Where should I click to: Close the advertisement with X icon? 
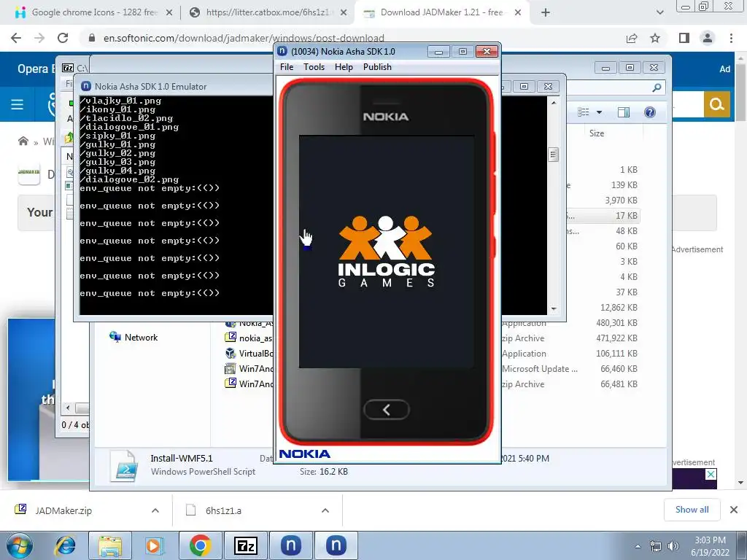coord(711,474)
